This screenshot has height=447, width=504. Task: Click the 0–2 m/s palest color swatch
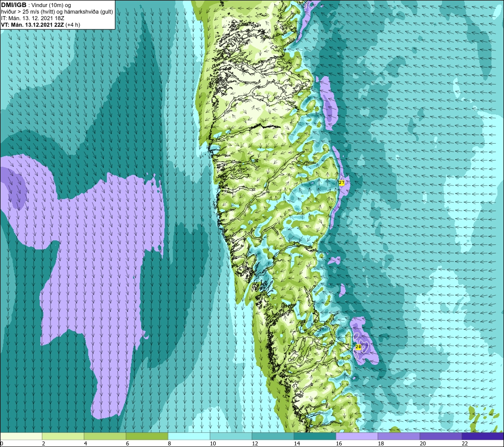(x=21, y=436)
